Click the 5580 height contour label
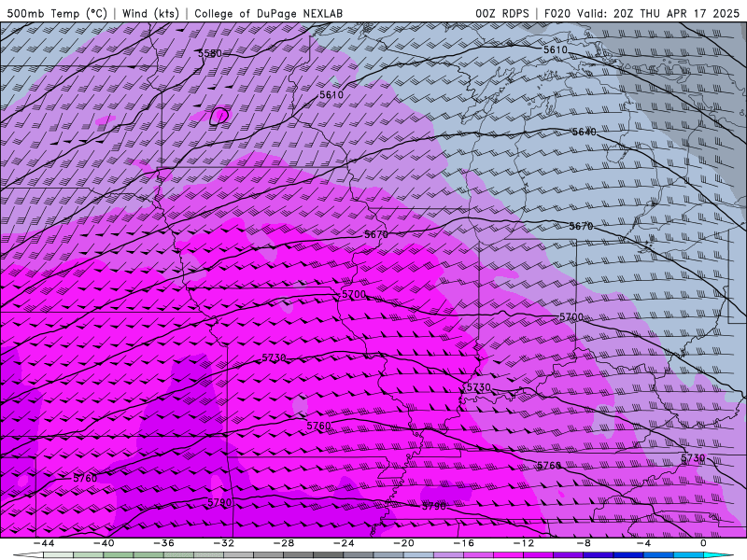 pyautogui.click(x=210, y=53)
